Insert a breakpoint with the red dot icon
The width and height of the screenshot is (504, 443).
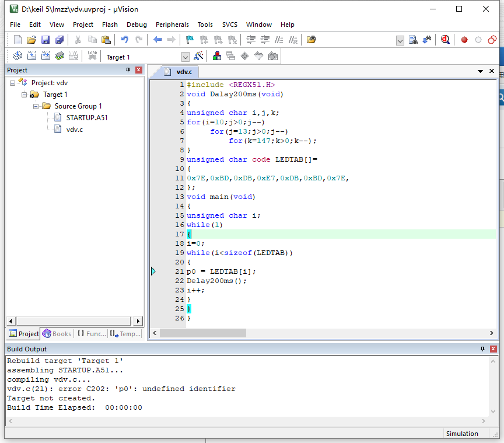(x=464, y=40)
